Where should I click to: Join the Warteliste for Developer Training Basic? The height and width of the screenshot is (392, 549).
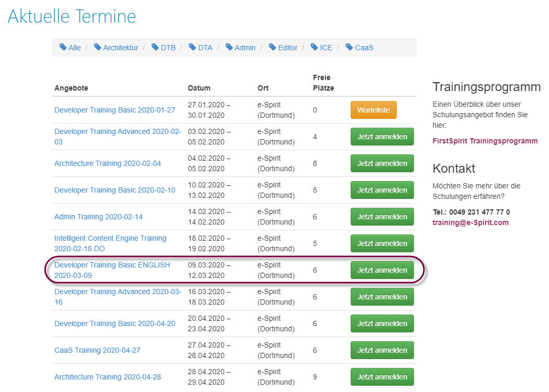(x=373, y=110)
